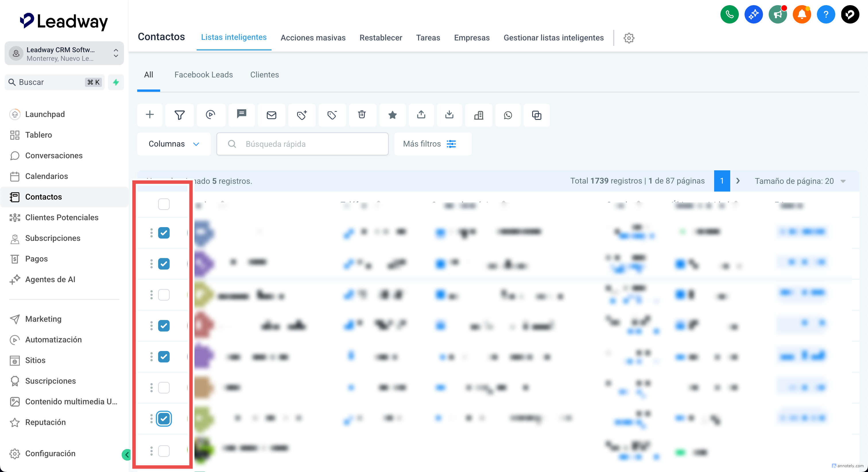The image size is (868, 472).
Task: Check the third contact row checkbox
Action: coord(164,294)
